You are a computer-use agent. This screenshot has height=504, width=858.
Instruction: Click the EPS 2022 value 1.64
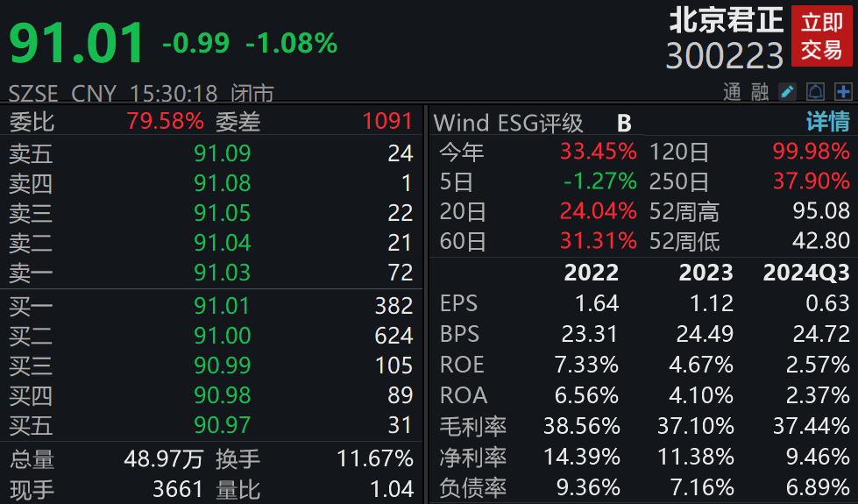click(597, 303)
